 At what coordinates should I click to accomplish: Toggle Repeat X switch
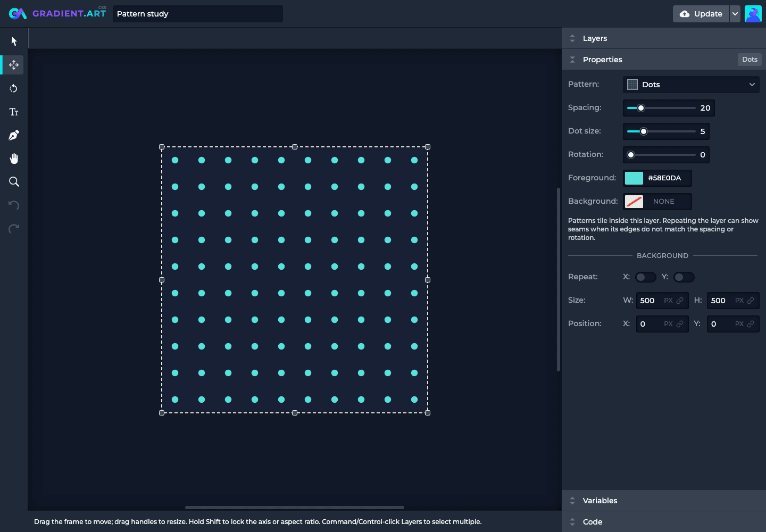pyautogui.click(x=645, y=277)
